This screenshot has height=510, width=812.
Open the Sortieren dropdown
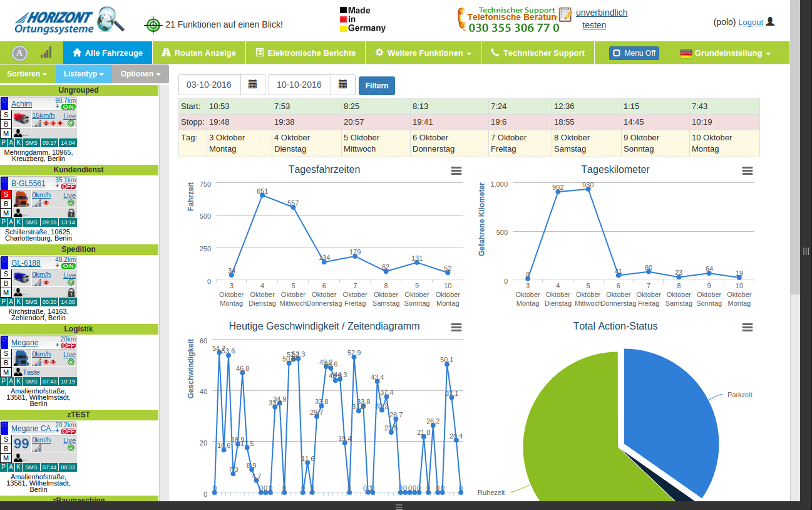27,74
